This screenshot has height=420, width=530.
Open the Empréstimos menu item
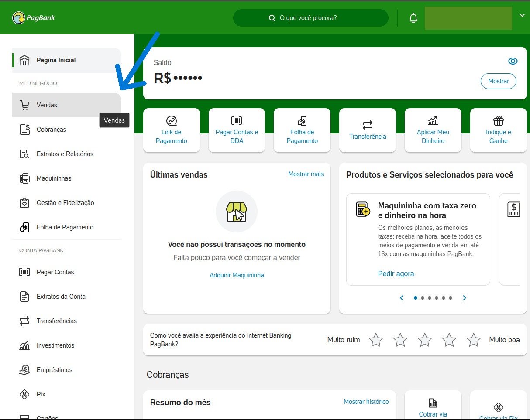click(x=67, y=370)
